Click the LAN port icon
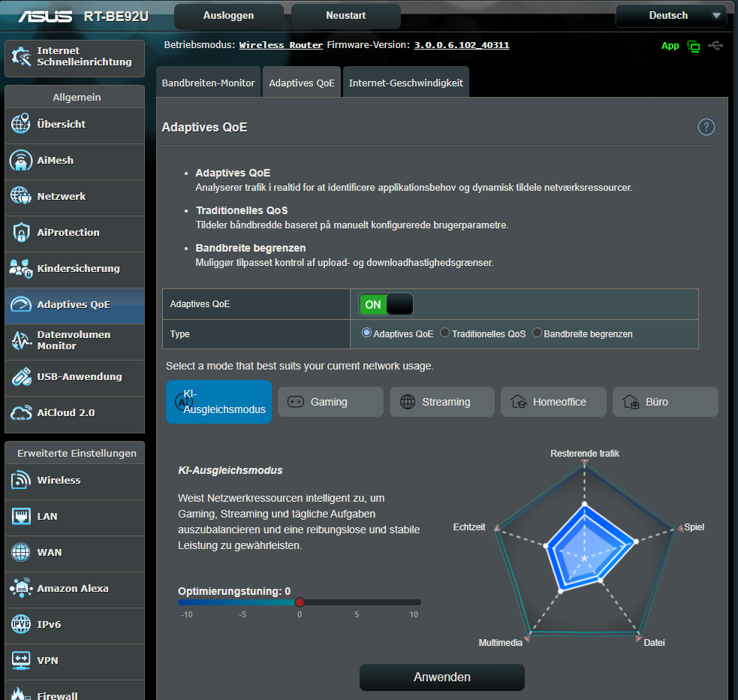The width and height of the screenshot is (738, 700). (21, 517)
